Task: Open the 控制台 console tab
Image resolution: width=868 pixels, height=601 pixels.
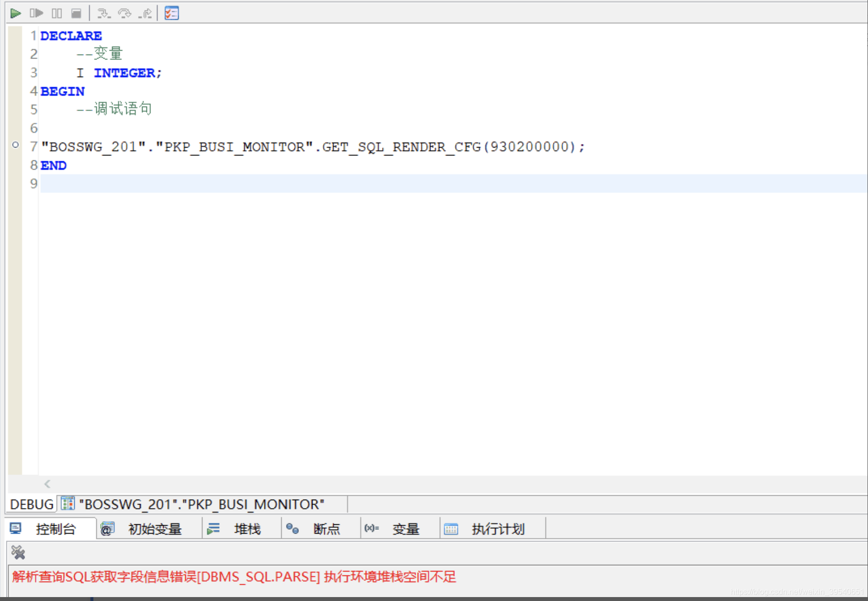Action: (x=51, y=529)
